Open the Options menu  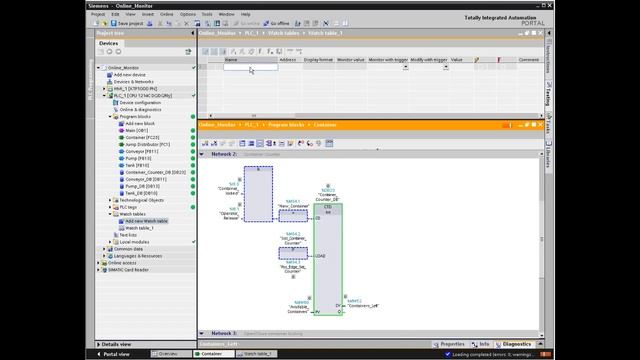pyautogui.click(x=188, y=14)
